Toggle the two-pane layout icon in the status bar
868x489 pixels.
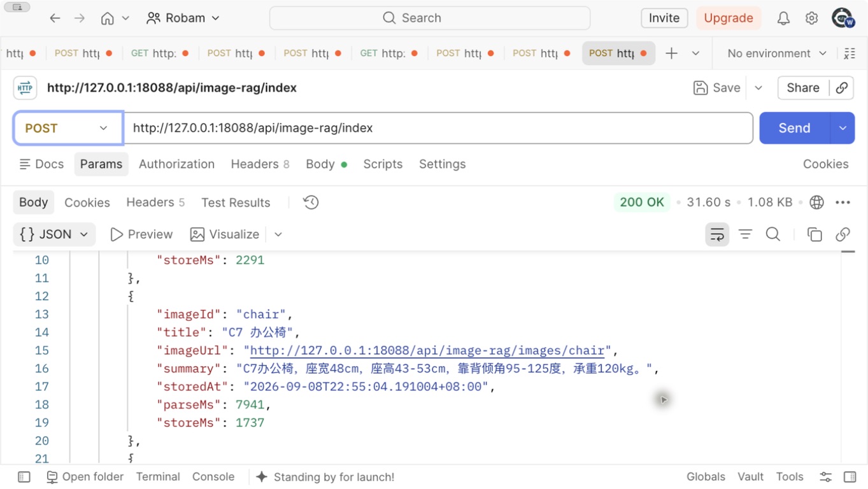click(x=850, y=477)
